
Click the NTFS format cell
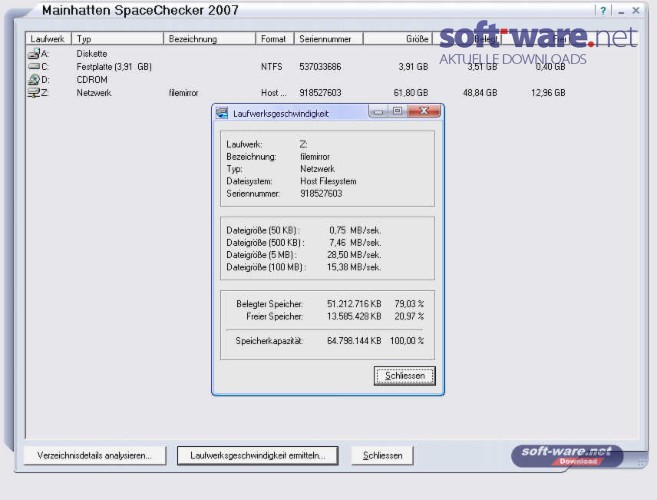click(x=272, y=67)
